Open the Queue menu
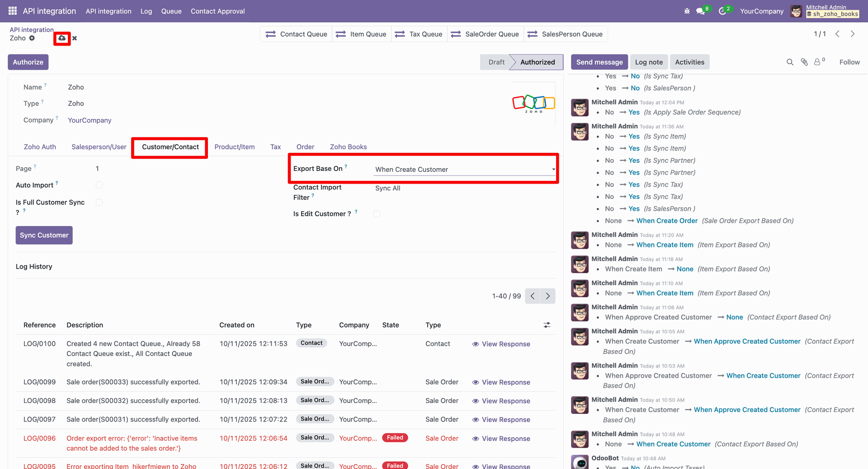The height and width of the screenshot is (469, 868). [171, 11]
